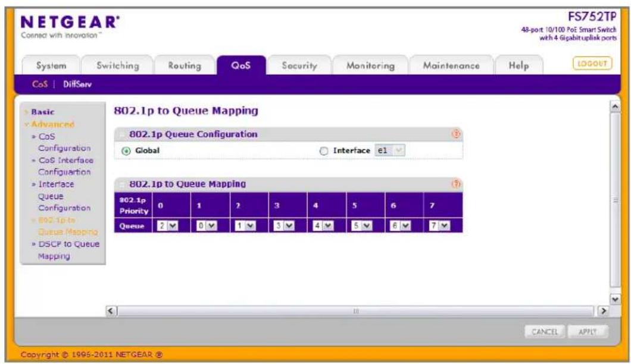The height and width of the screenshot is (364, 631).
Task: Click the LOGOUT button
Action: 592,64
